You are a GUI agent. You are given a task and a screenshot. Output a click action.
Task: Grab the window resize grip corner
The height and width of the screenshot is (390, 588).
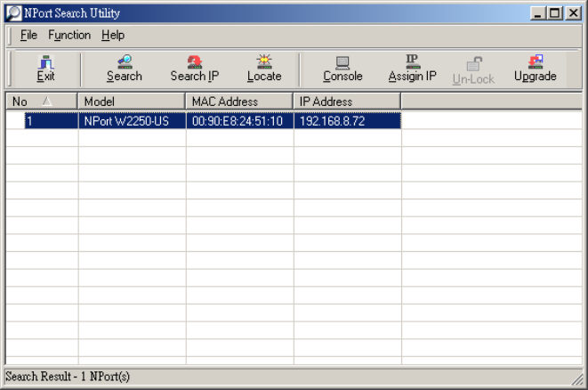577,378
